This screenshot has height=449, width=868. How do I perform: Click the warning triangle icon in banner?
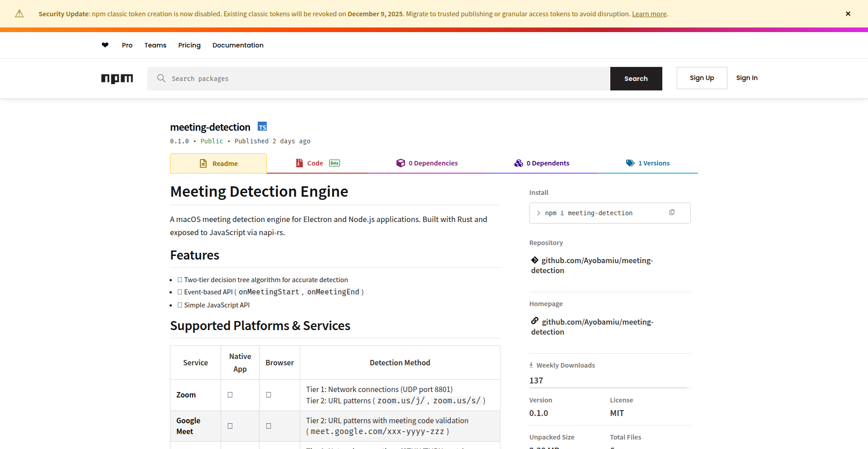[19, 14]
